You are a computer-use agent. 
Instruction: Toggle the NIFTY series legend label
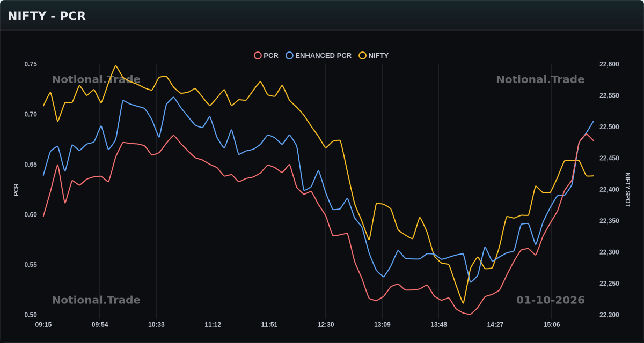pos(378,56)
